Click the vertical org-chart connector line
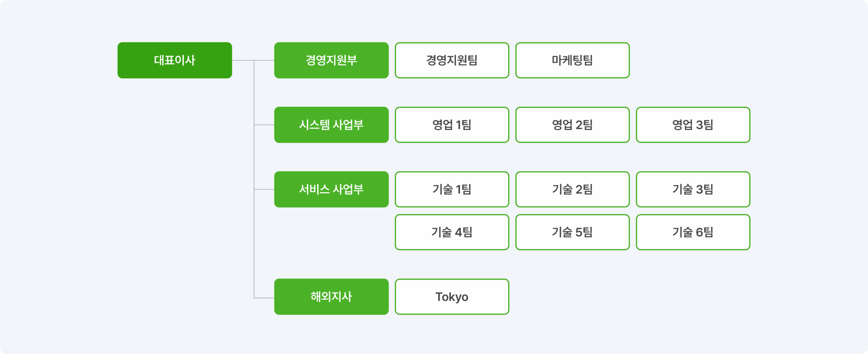 254,156
